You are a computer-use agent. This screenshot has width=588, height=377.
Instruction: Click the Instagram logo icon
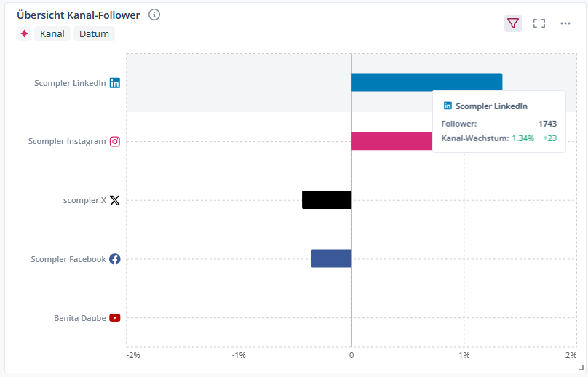[115, 141]
